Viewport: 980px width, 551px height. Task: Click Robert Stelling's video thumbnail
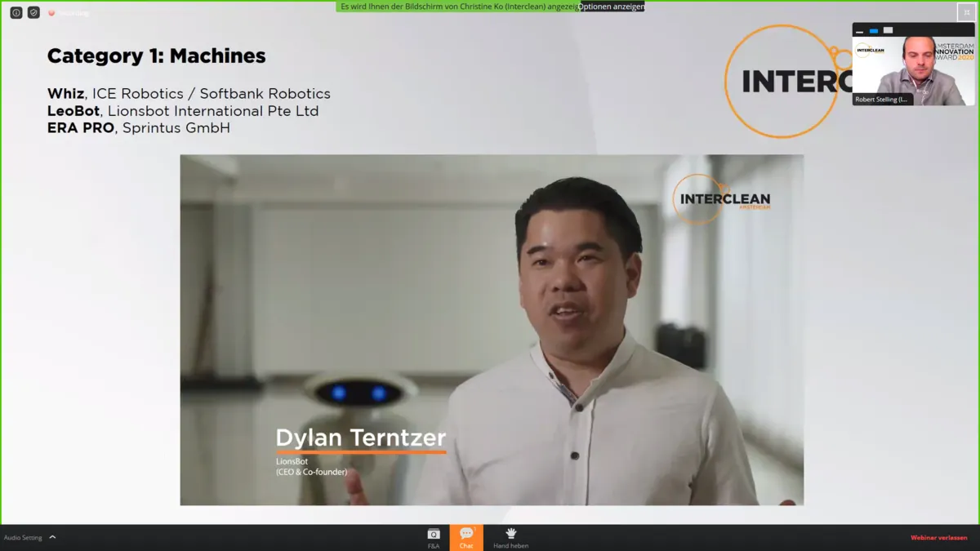[913, 69]
